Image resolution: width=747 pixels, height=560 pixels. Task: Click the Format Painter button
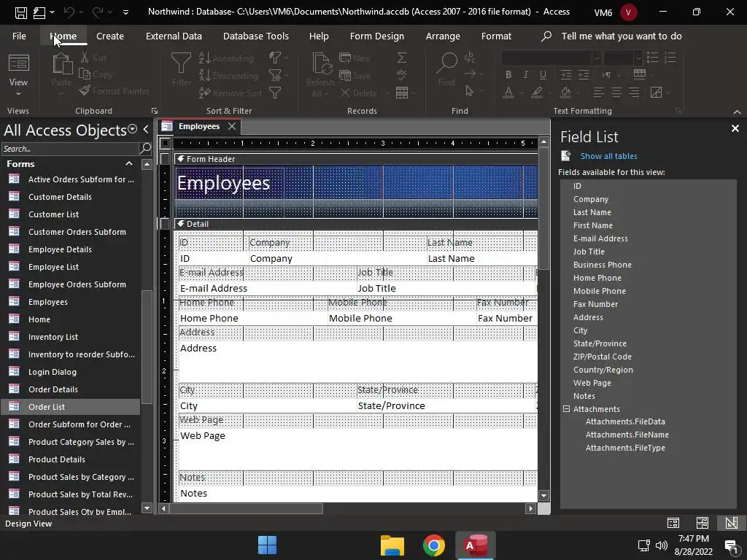115,91
